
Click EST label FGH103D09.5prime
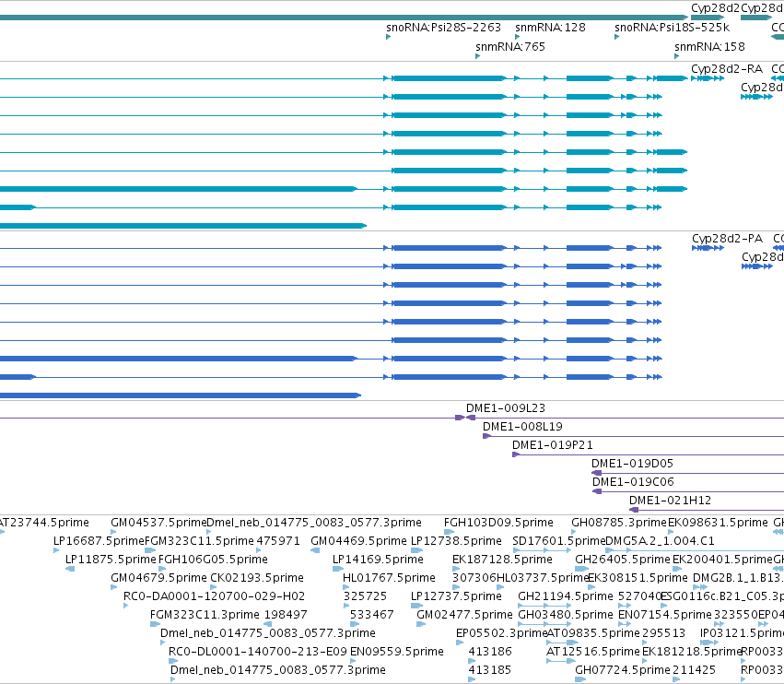point(498,523)
